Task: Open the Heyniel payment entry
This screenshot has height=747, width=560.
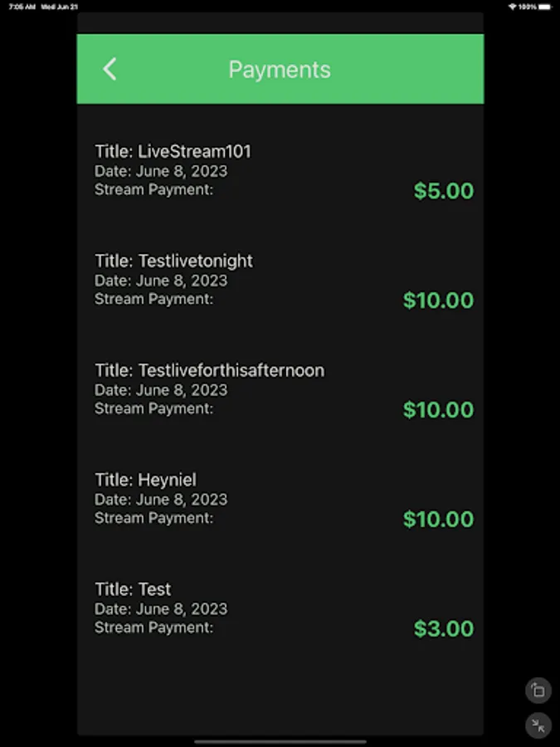Action: 280,500
